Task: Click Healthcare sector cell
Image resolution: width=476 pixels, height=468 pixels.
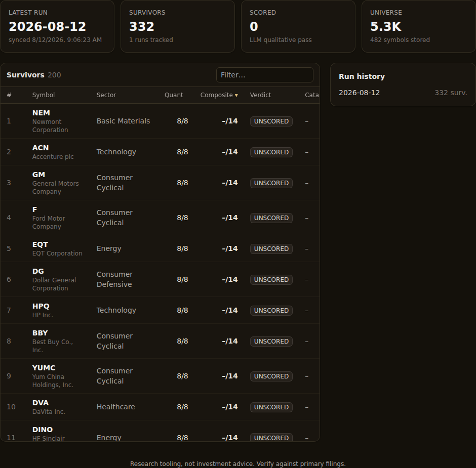Action: pos(115,407)
